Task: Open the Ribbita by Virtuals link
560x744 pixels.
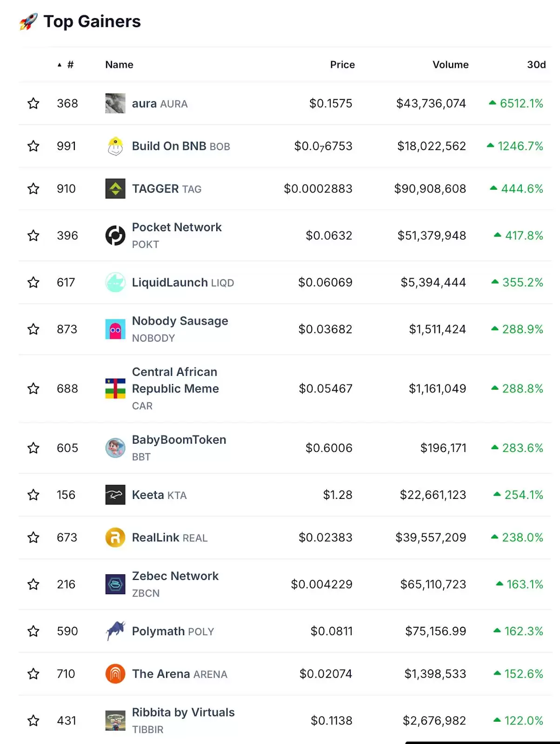Action: [183, 712]
